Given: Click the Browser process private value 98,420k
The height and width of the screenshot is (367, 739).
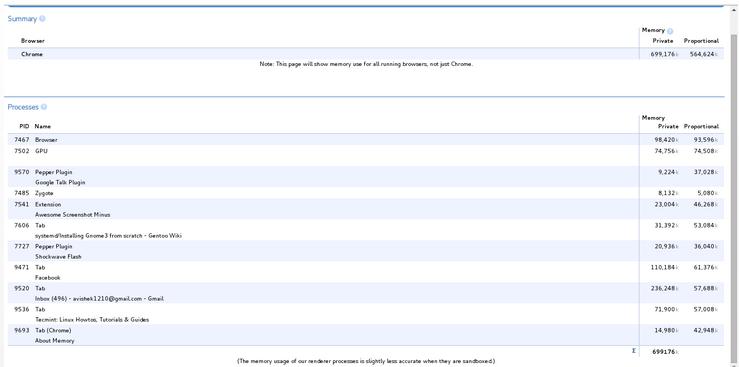Looking at the screenshot, I should [666, 140].
